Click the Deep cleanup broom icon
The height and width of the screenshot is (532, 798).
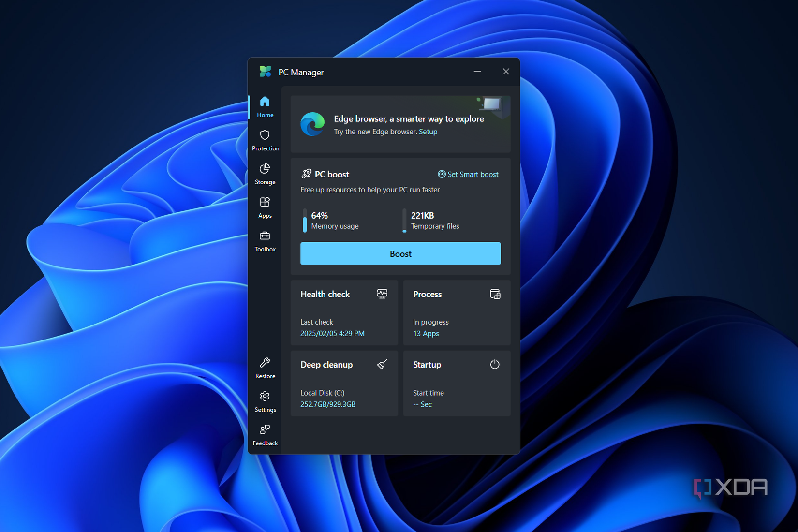[x=382, y=364]
